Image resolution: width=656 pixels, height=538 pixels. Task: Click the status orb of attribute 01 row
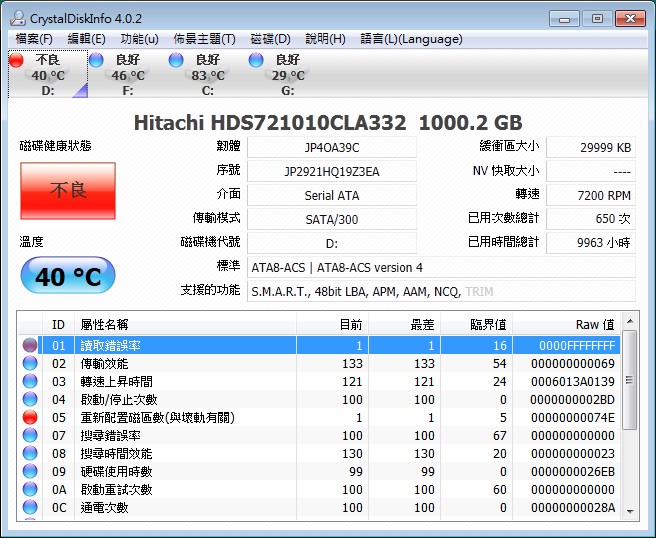(30, 345)
